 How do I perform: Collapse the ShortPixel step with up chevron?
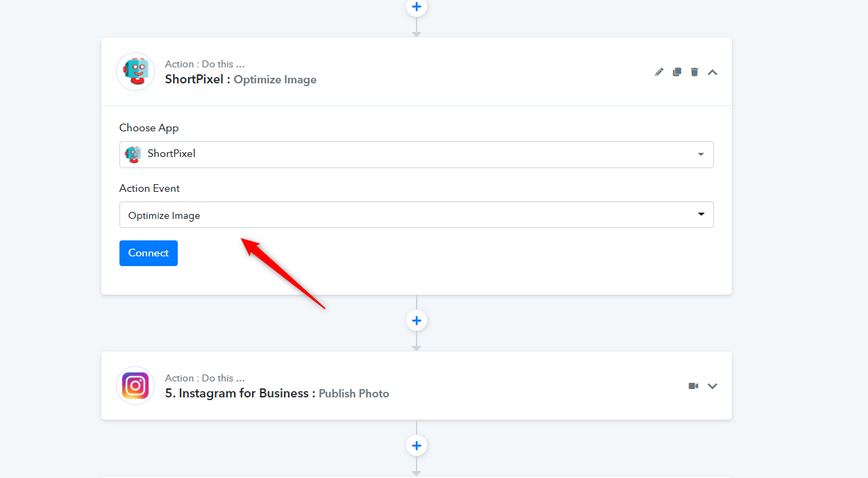[712, 72]
